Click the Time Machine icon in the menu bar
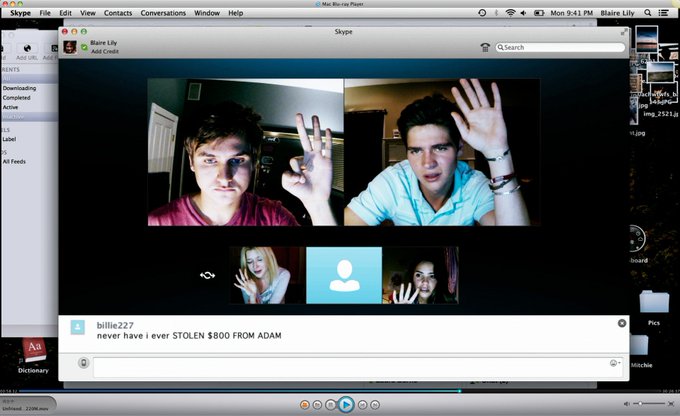Image resolution: width=680 pixels, height=416 pixels. tap(482, 13)
